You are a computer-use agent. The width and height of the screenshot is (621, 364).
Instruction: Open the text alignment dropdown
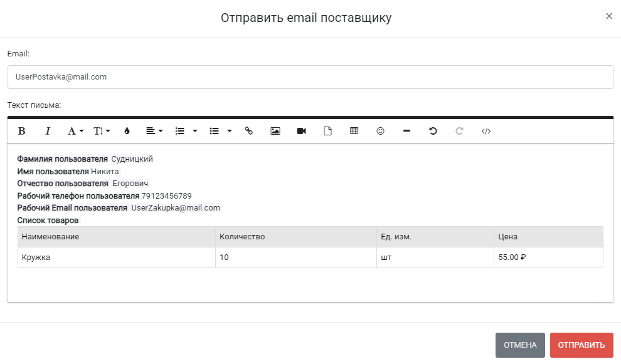(x=154, y=131)
